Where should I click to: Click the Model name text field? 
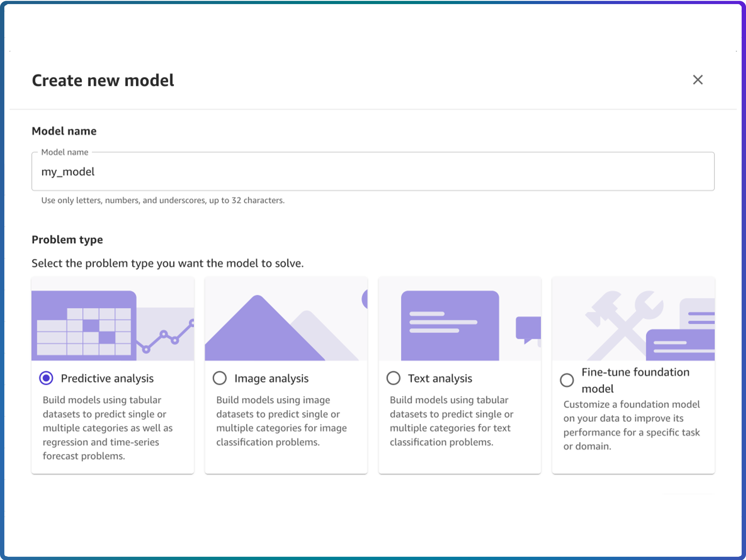point(373,172)
